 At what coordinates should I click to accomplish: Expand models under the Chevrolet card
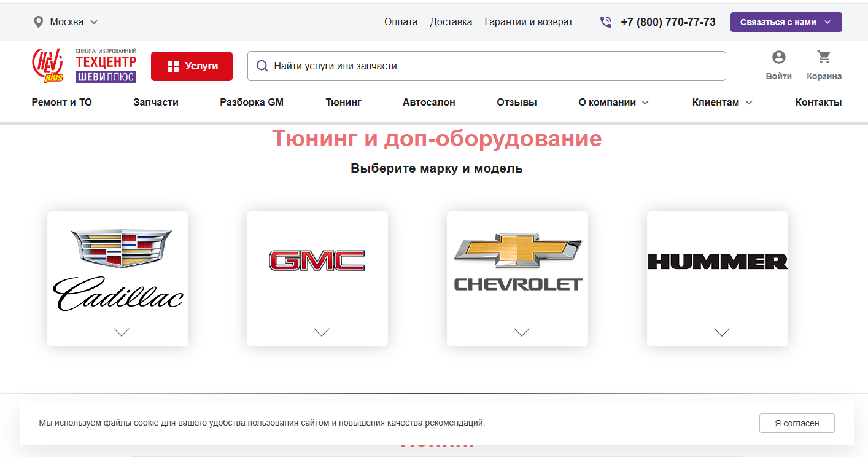point(522,332)
